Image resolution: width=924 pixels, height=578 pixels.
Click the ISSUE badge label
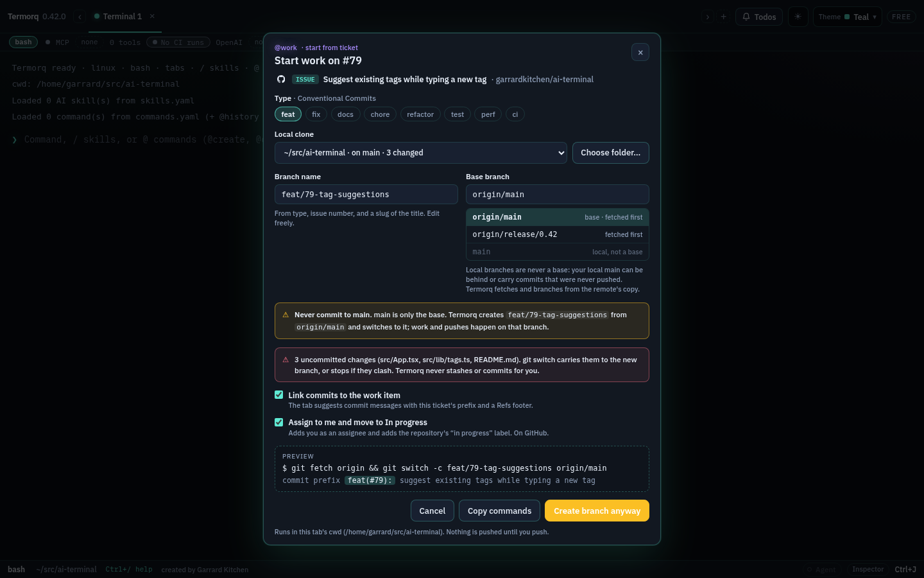[305, 80]
